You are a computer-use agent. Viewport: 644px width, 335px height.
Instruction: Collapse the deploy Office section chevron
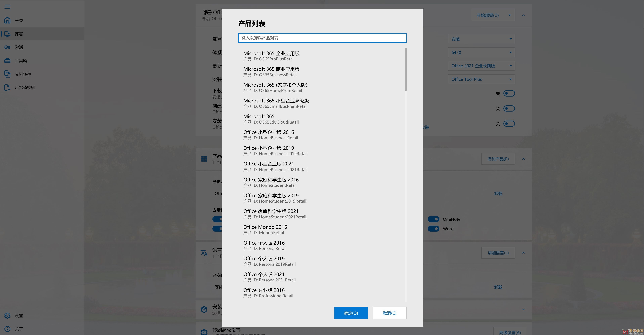coord(523,15)
